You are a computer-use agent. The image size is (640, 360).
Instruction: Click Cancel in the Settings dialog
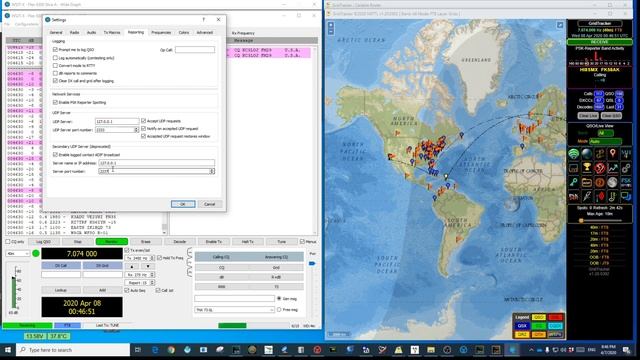point(209,204)
